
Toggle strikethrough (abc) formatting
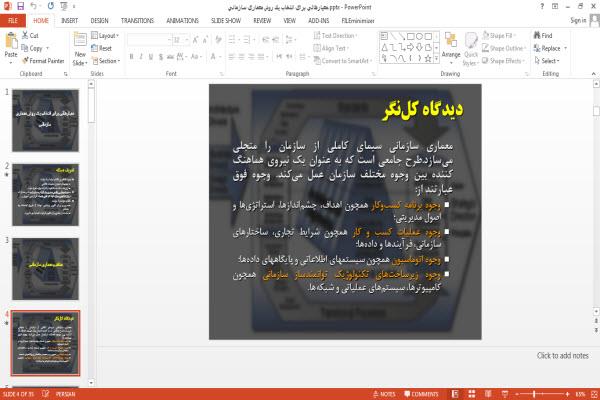170,57
